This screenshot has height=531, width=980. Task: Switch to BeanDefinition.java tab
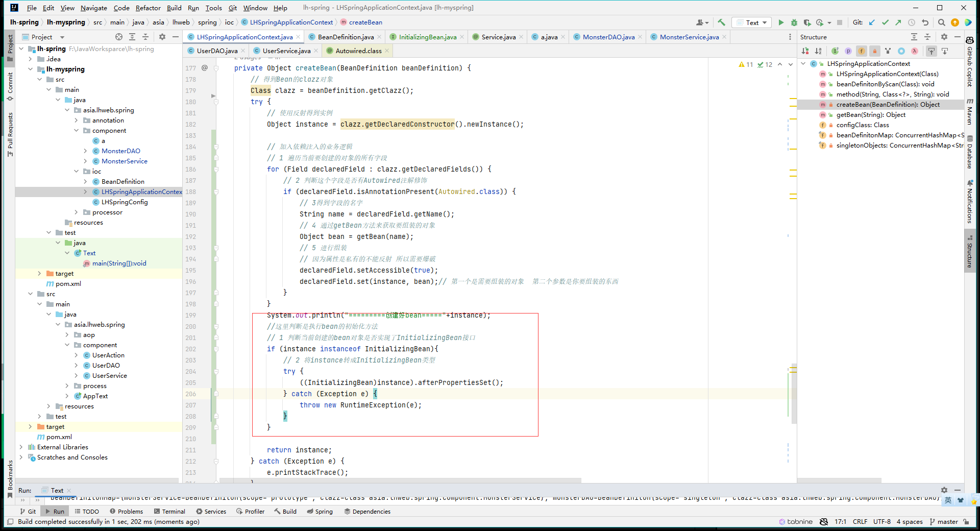coord(346,37)
